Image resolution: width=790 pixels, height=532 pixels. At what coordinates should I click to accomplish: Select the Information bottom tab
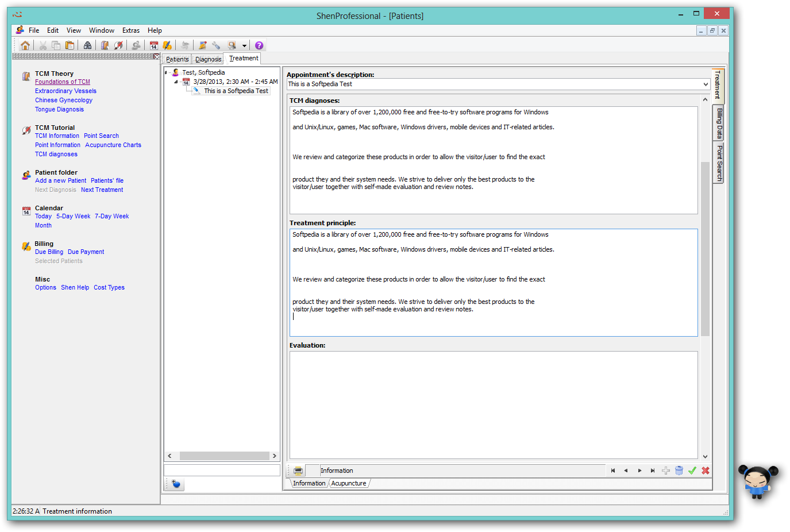[309, 484]
